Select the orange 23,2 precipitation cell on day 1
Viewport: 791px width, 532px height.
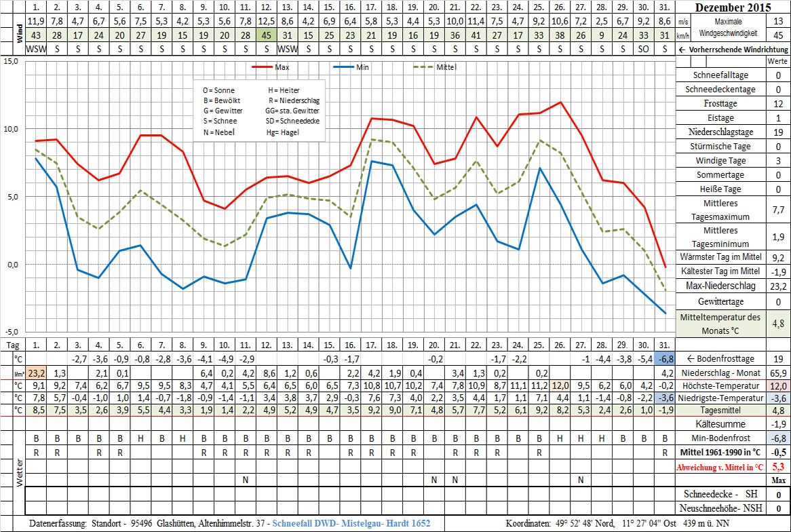click(x=36, y=373)
